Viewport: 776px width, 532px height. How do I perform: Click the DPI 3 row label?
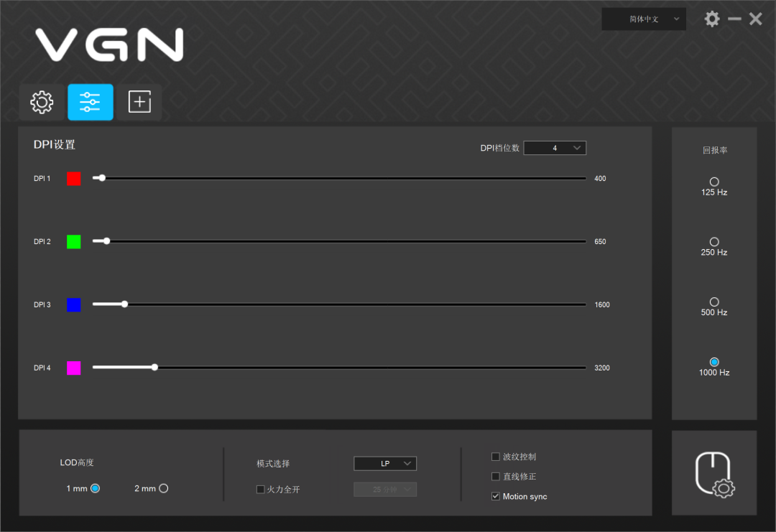click(42, 304)
